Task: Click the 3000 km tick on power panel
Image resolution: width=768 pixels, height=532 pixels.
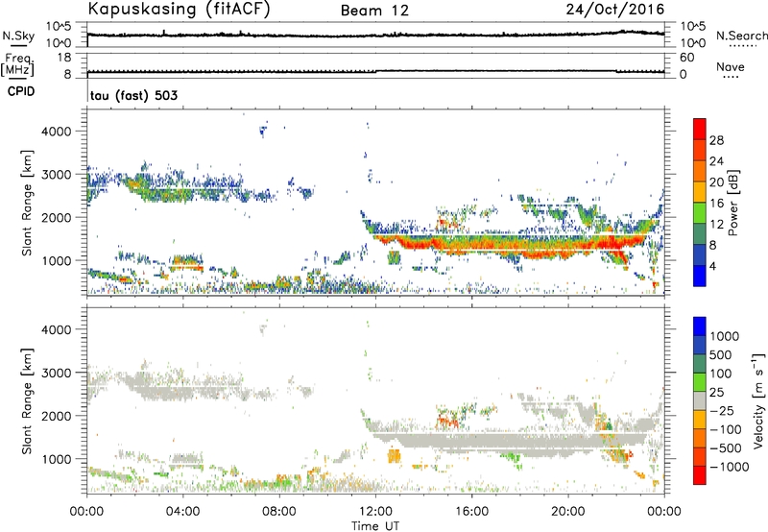Action: 56,175
